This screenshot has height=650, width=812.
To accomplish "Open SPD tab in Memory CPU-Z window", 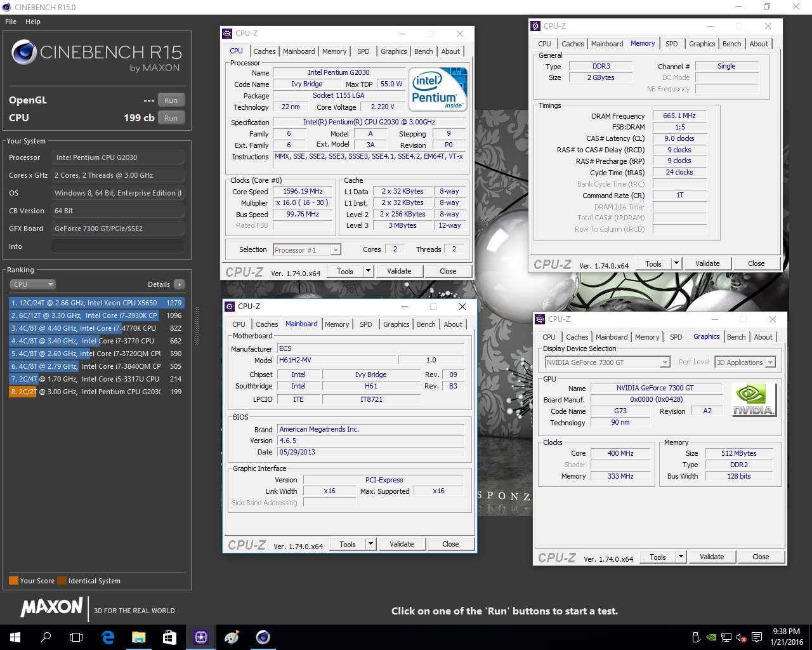I will click(x=672, y=44).
